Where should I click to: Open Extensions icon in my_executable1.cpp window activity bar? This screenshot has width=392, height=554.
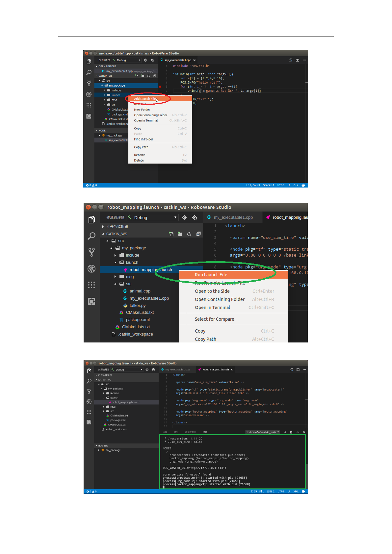89,116
